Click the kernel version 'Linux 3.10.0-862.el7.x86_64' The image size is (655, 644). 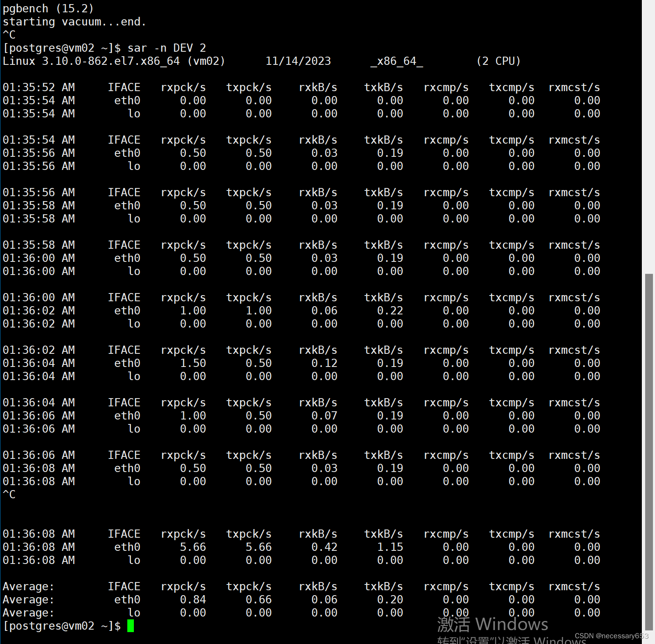[x=91, y=61]
